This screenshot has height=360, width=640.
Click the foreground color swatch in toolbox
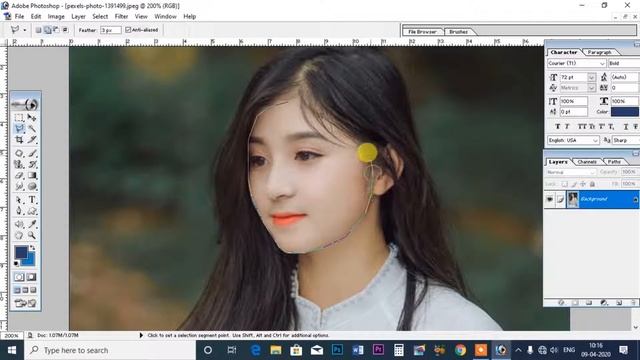tap(20, 252)
